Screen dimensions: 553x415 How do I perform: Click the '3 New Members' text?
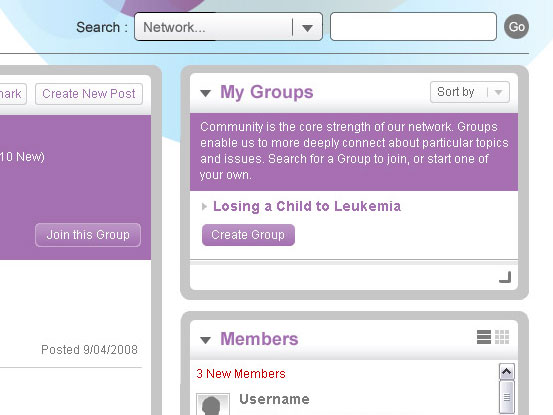coord(241,374)
